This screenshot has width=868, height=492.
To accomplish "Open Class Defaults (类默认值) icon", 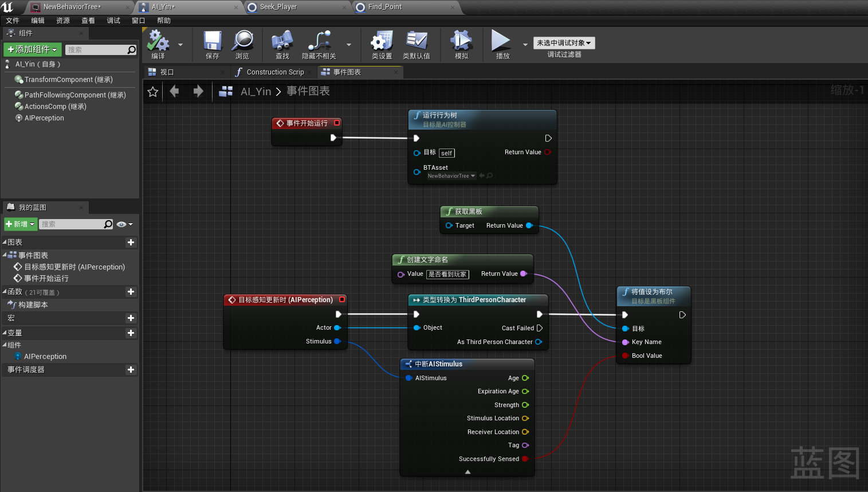I will click(x=417, y=41).
